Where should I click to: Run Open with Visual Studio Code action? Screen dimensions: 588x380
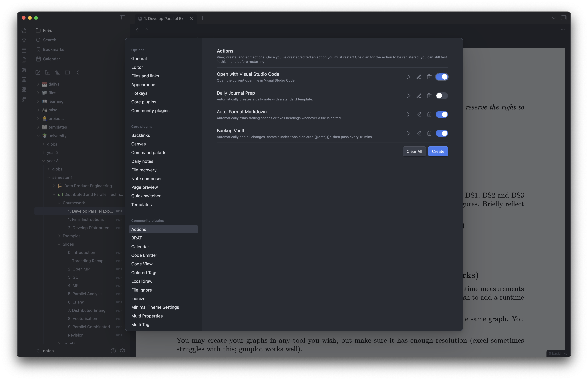click(x=408, y=77)
